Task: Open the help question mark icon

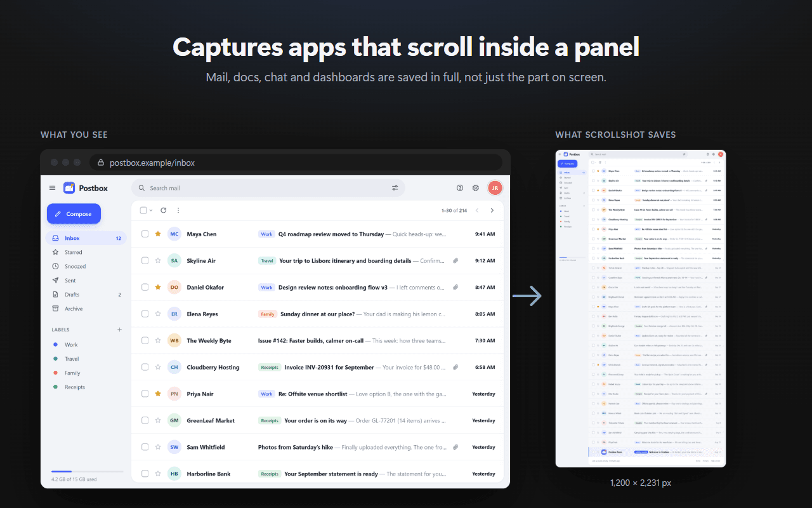Action: point(460,188)
